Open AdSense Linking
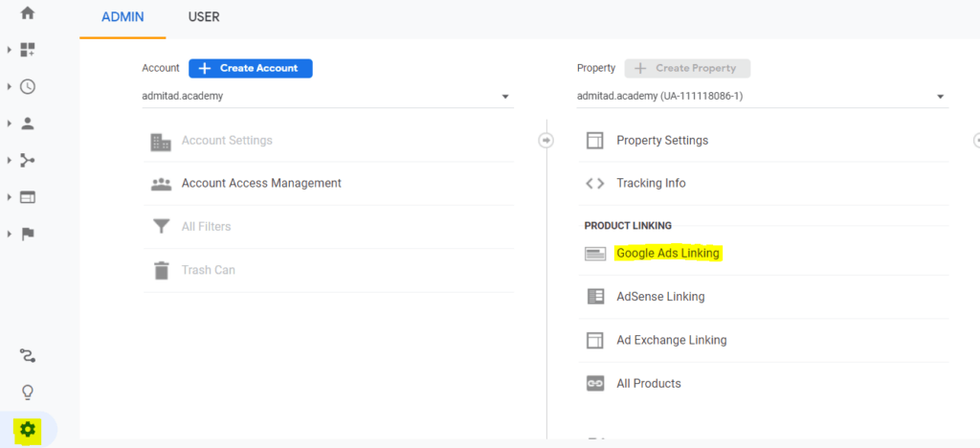The width and height of the screenshot is (980, 448). click(x=660, y=297)
